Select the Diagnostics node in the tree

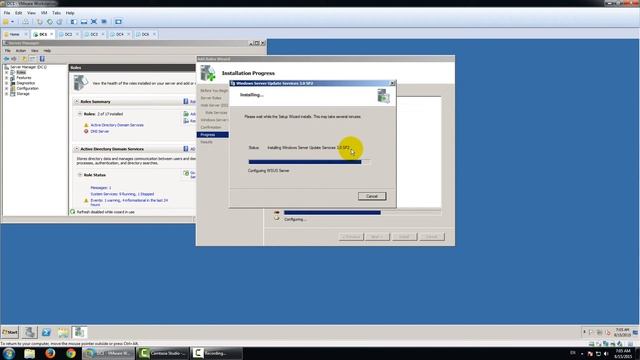pyautogui.click(x=26, y=83)
